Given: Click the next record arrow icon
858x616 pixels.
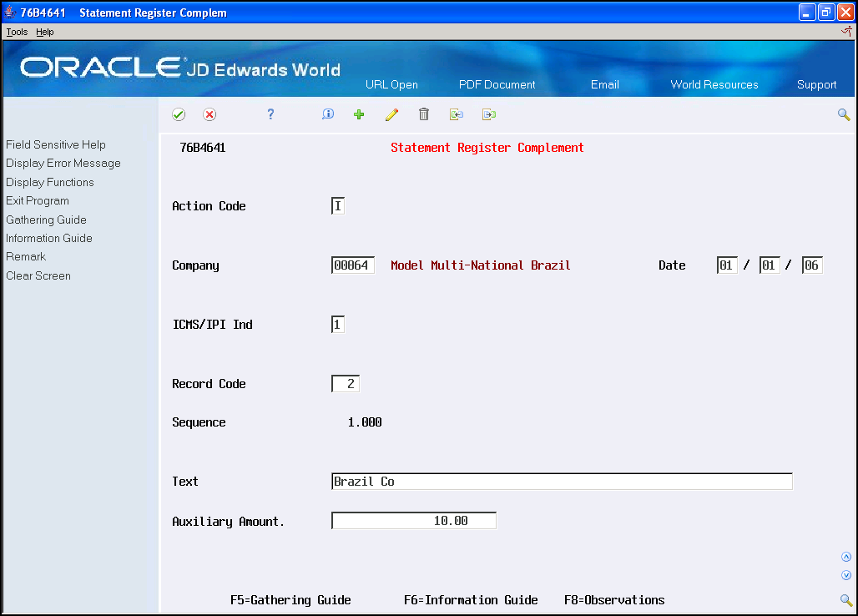Looking at the screenshot, I should click(x=489, y=114).
